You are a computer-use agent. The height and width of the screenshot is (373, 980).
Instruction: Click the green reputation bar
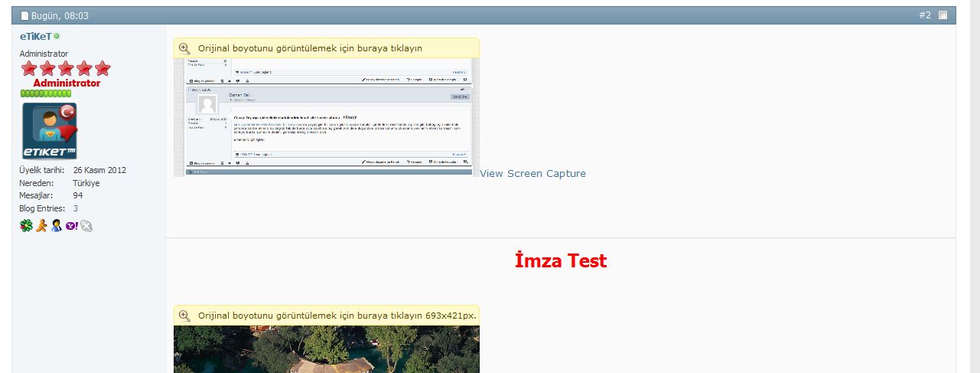pos(45,93)
